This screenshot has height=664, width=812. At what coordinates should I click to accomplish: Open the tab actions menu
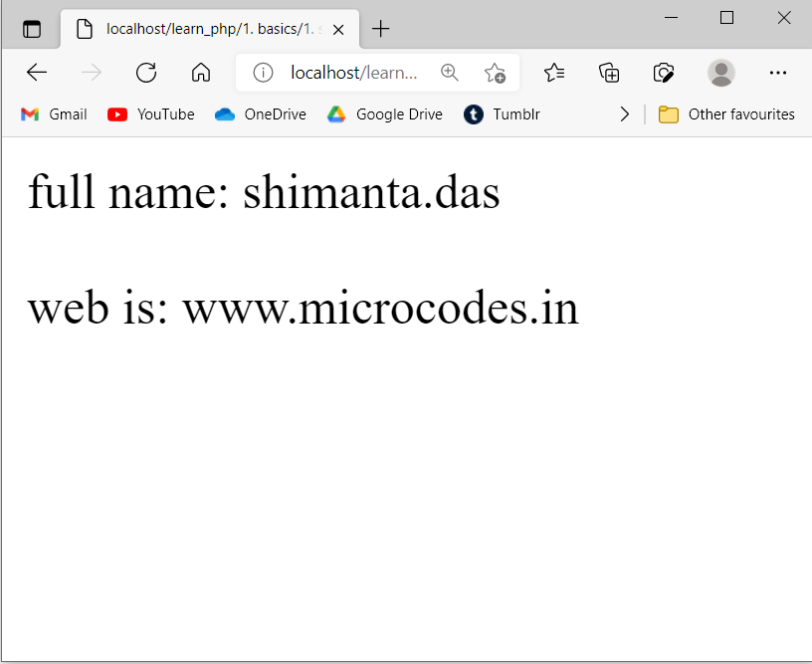[x=32, y=29]
